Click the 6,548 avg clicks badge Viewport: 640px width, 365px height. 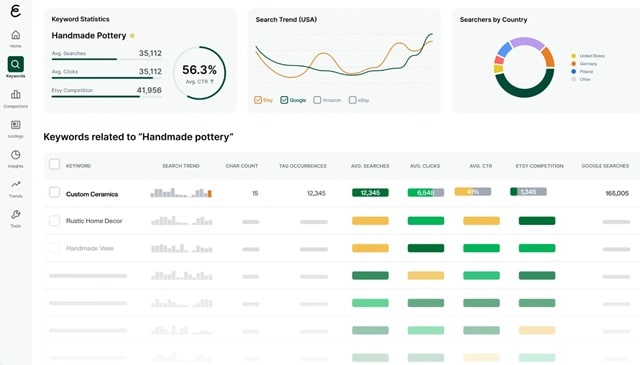tap(426, 193)
